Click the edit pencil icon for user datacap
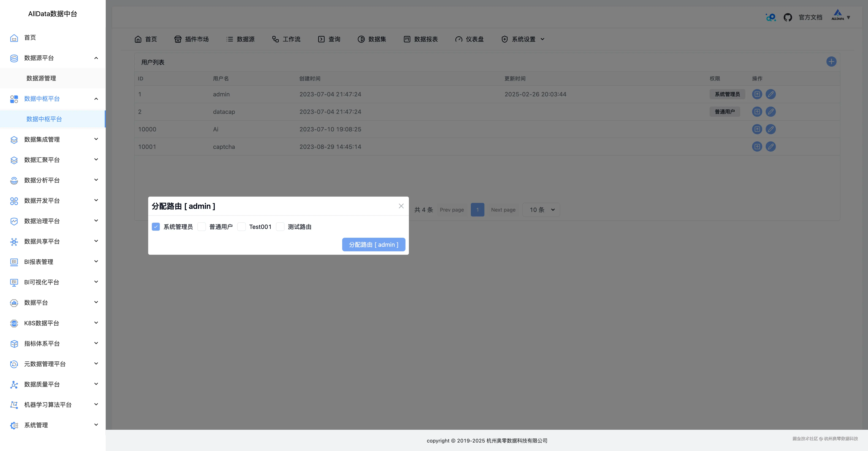This screenshot has width=868, height=451. point(771,112)
